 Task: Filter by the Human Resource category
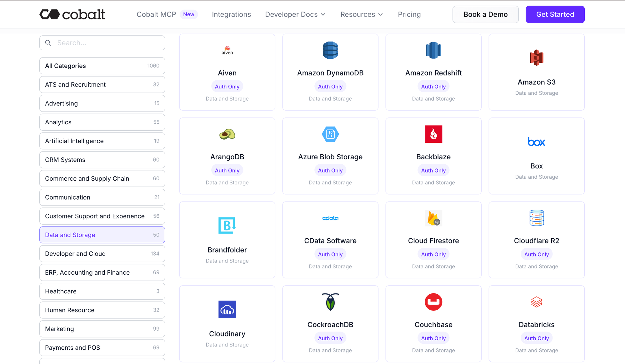102,310
